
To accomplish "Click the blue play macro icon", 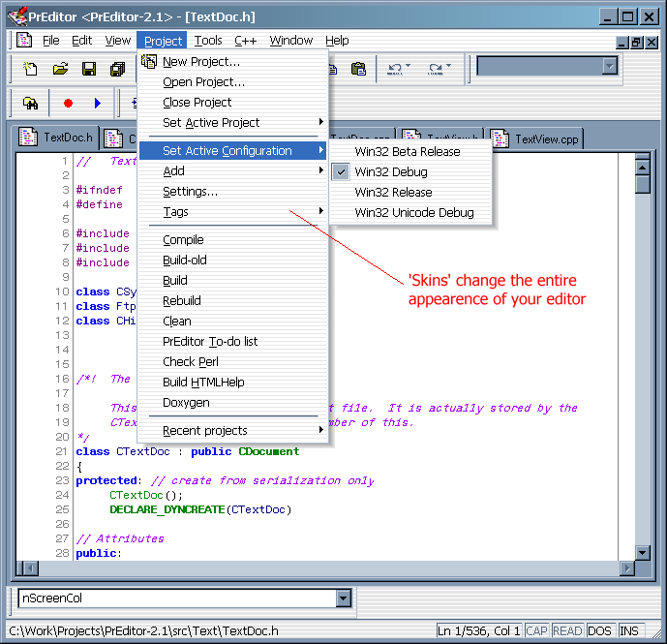I will click(x=98, y=103).
